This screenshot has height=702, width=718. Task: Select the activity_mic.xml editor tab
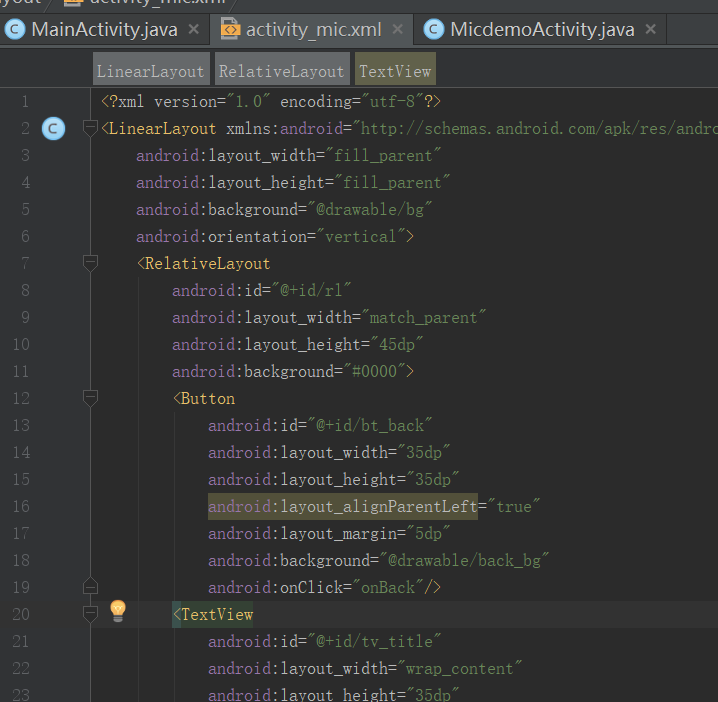[x=313, y=30]
